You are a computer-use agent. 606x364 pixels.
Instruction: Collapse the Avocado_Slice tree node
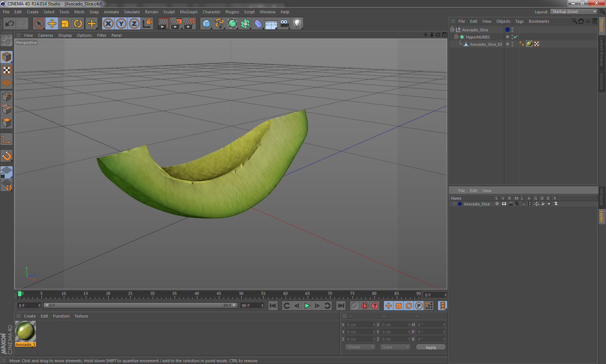452,30
